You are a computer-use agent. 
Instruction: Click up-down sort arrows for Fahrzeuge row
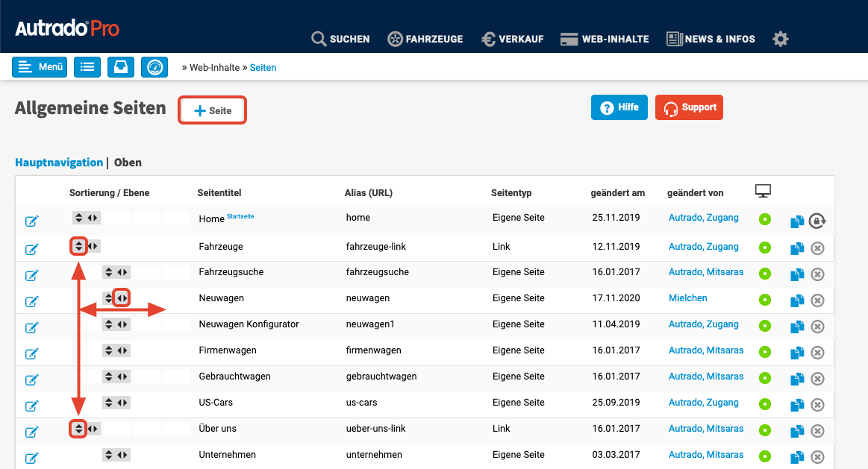point(79,246)
